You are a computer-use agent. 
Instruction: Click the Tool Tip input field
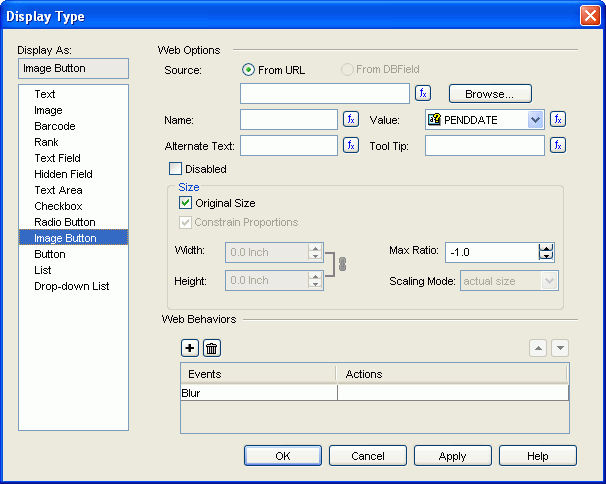(x=485, y=145)
